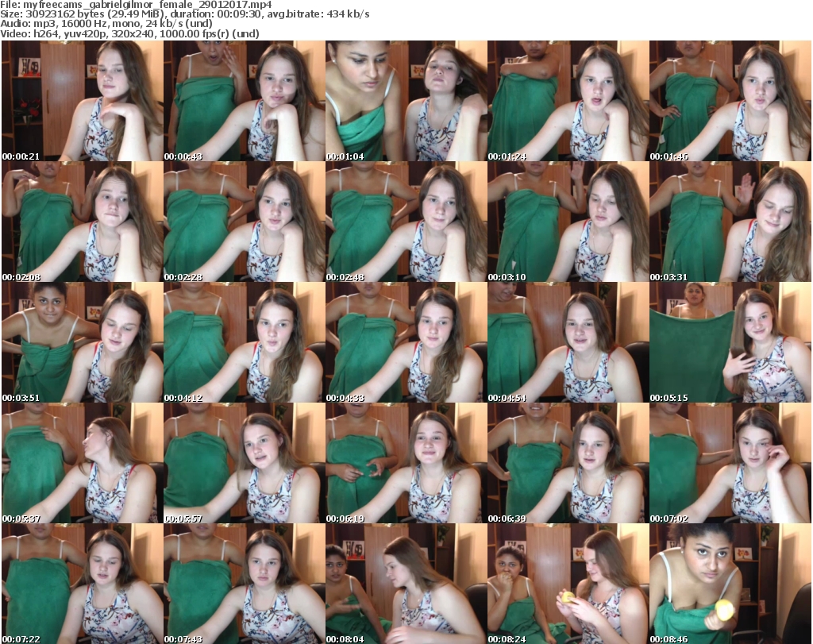The height and width of the screenshot is (644, 813).
Task: Click the frame at 00:03:31
Action: click(x=730, y=222)
